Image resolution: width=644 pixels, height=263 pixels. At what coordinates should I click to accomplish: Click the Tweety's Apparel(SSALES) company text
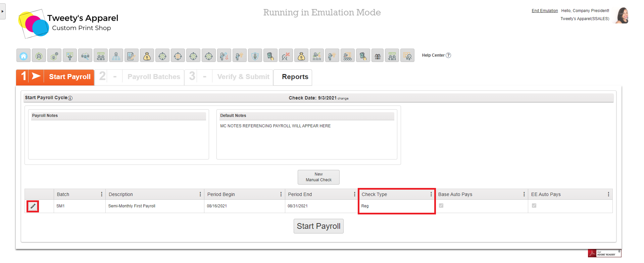[585, 19]
